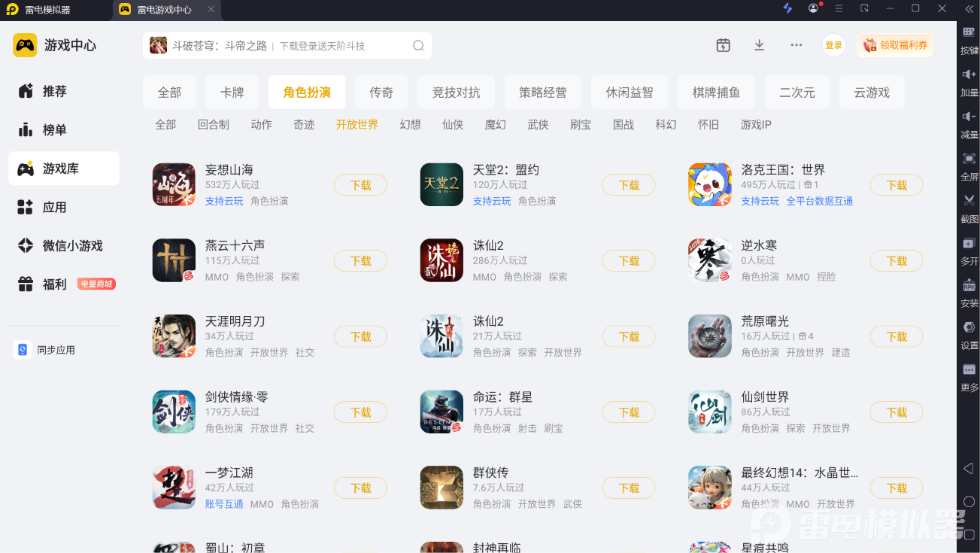
Task: Click the search magnifier icon
Action: [418, 46]
